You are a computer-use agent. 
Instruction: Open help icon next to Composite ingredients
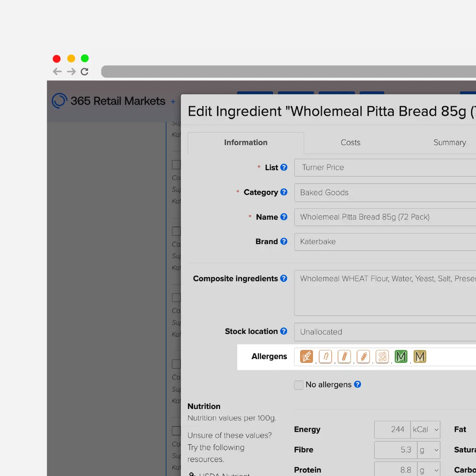(x=284, y=278)
